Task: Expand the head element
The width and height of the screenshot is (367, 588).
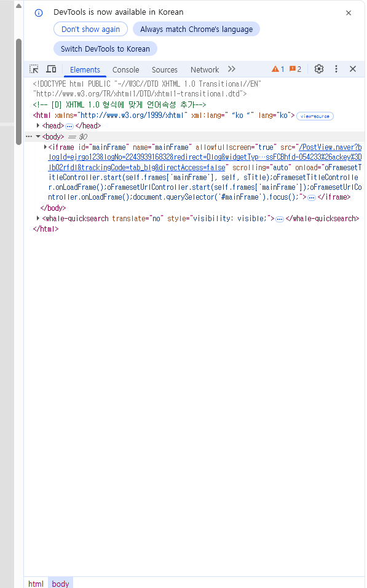Action: pyautogui.click(x=38, y=125)
